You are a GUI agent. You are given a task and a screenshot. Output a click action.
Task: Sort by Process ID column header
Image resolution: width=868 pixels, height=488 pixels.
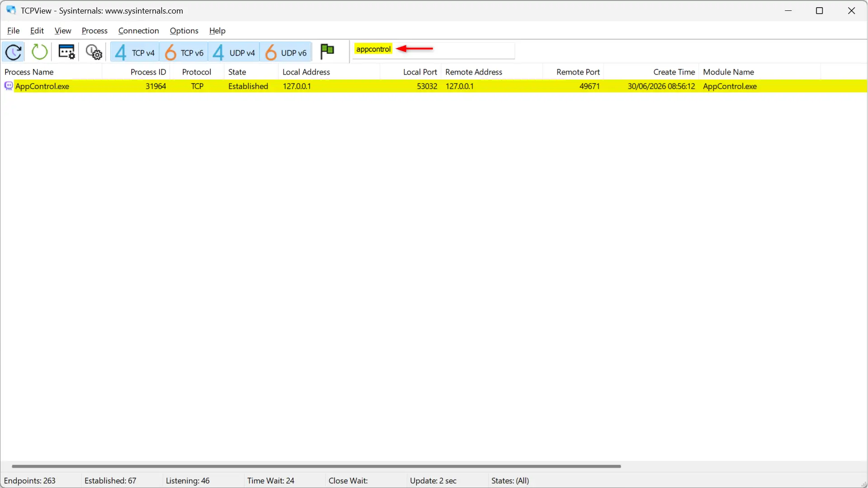tap(136, 72)
